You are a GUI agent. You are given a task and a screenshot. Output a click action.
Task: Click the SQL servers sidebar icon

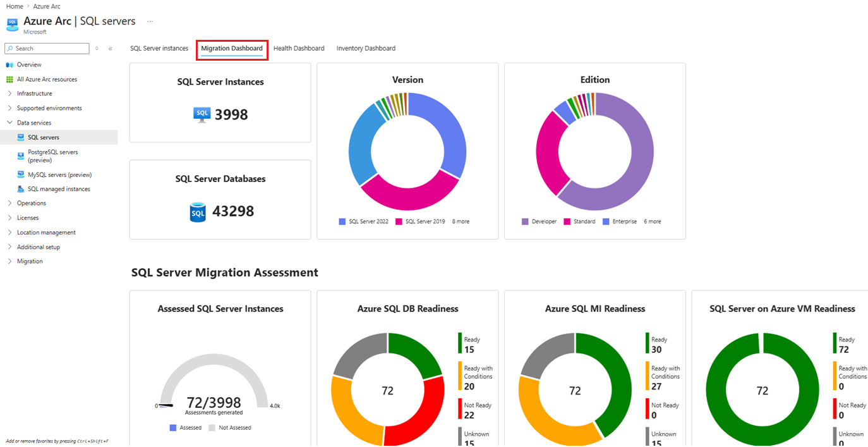click(x=21, y=137)
